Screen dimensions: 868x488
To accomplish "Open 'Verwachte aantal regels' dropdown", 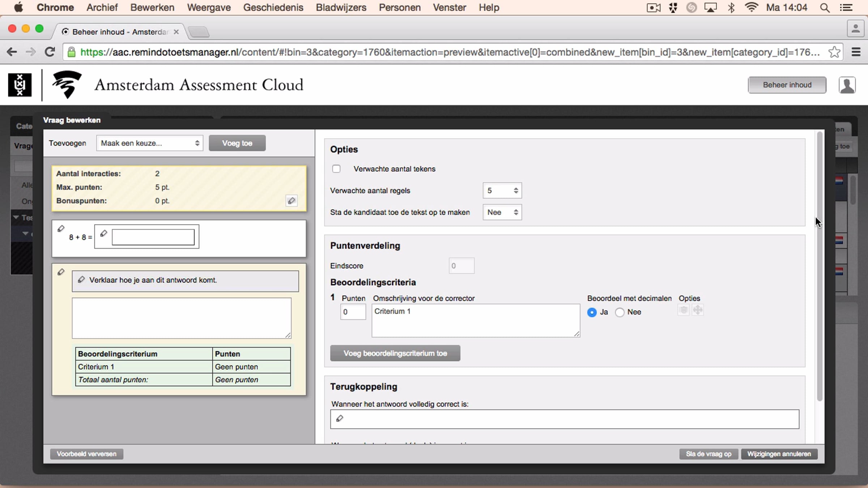I will point(502,191).
